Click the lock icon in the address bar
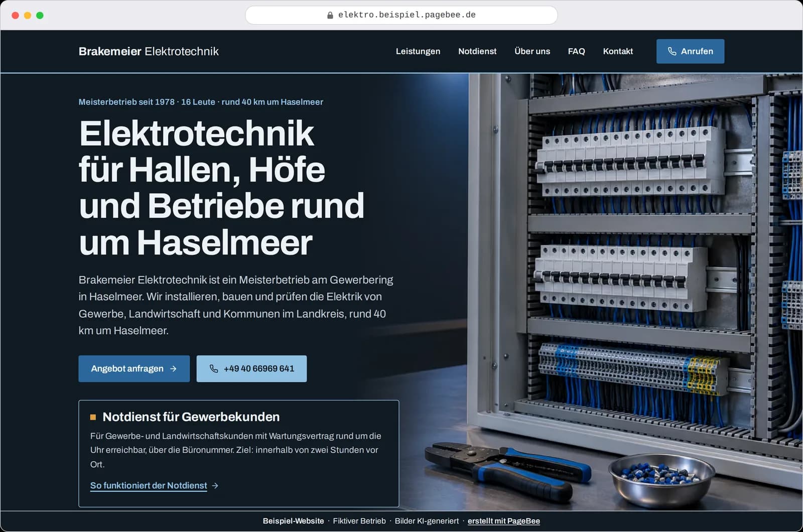 [330, 15]
